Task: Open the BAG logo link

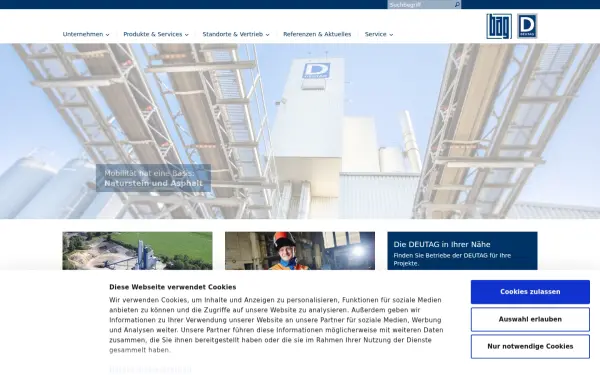Action: tap(499, 26)
